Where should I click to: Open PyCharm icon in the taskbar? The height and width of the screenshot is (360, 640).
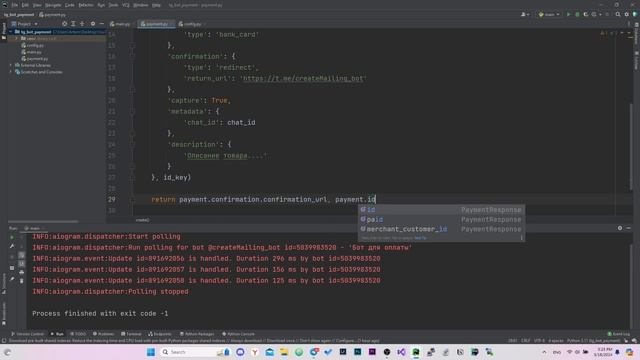(416, 352)
